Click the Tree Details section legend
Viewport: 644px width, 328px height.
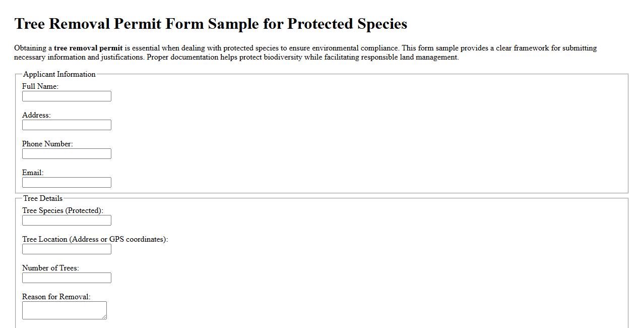42,198
